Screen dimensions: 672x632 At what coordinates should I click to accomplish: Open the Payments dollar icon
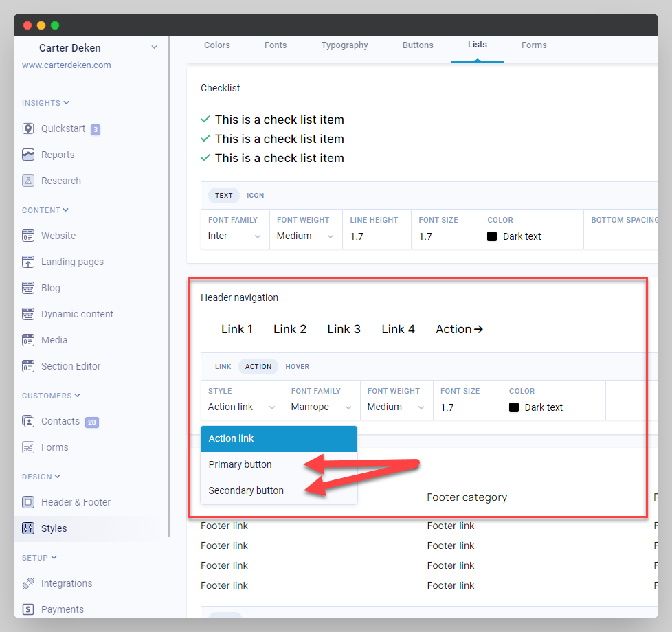28,609
